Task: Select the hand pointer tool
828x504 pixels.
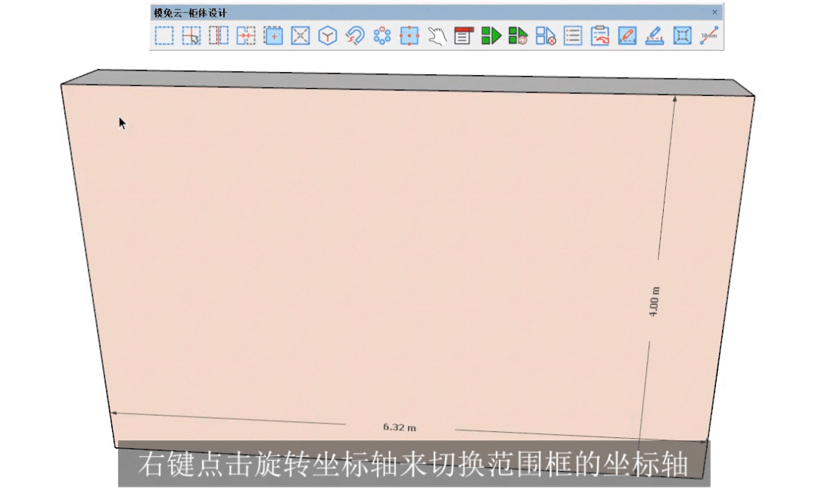Action: pos(437,36)
